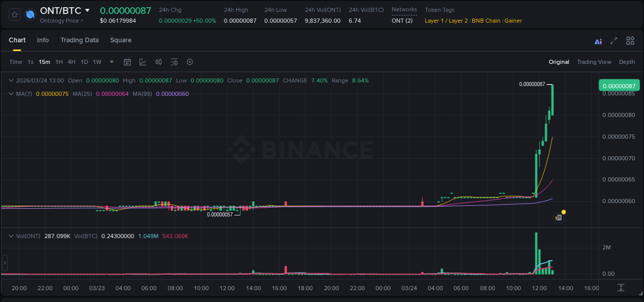
Task: Open the Depth chart view
Action: [x=626, y=62]
